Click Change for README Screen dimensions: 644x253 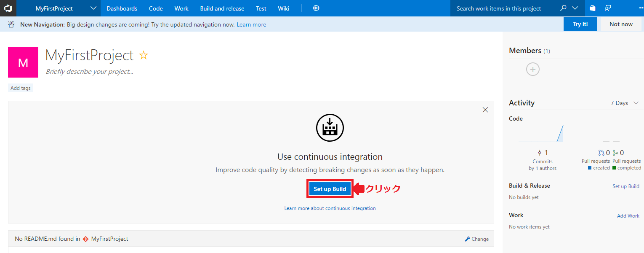pos(476,239)
